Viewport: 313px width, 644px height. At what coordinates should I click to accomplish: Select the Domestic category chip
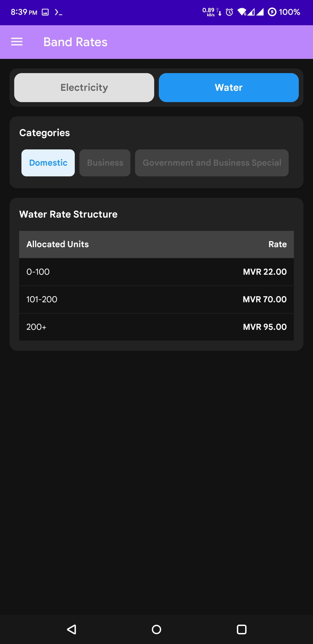click(48, 163)
